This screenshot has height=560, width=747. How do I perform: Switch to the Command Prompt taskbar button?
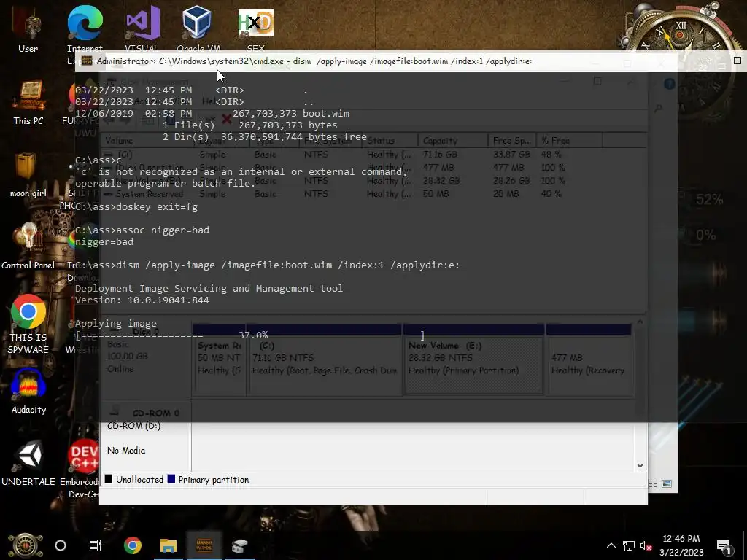click(x=204, y=545)
